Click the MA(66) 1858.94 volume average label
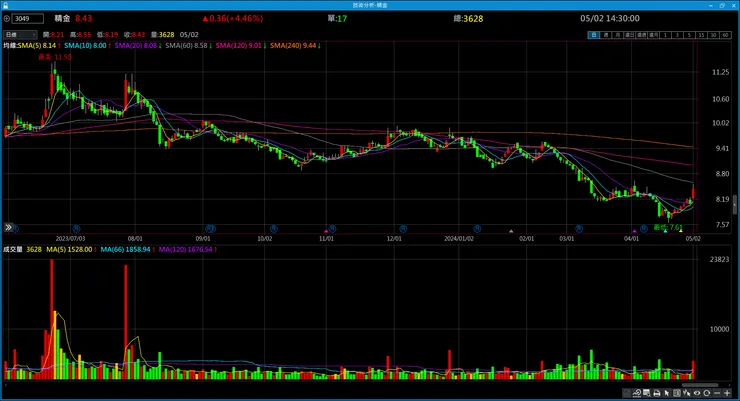Screen dimensions: 740x401 (x=125, y=249)
